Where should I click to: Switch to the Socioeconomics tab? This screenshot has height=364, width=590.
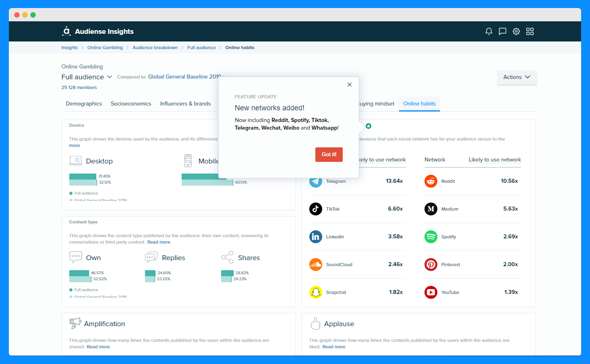tap(131, 103)
